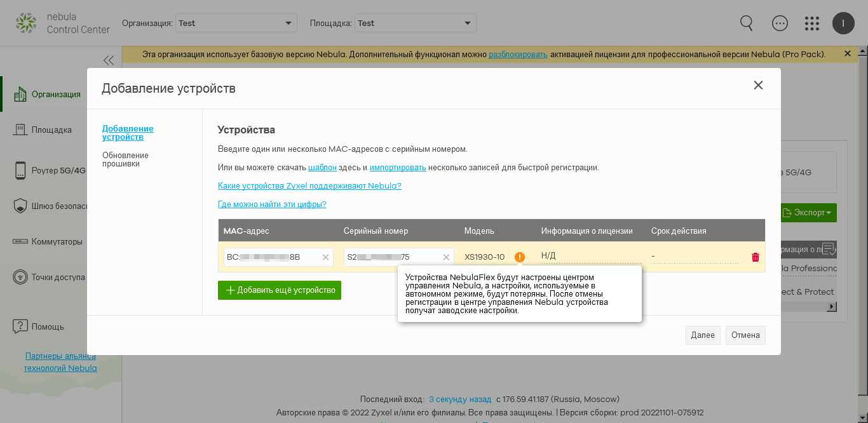The height and width of the screenshot is (423, 868).
Task: Open the more options ellipsis icon
Action: tap(780, 23)
